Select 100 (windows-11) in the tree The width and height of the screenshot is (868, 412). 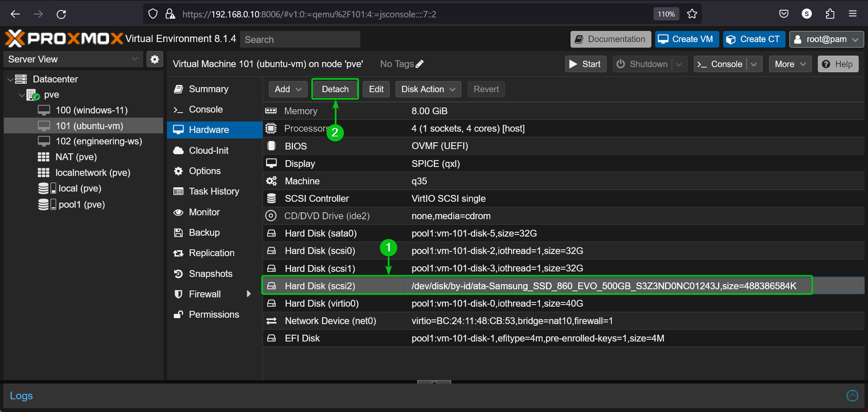point(83,110)
